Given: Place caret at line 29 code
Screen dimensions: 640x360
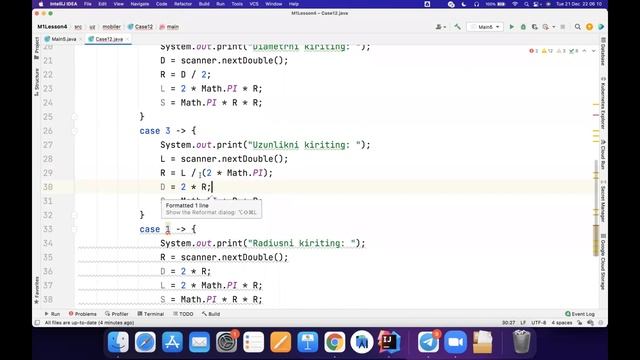Looking at the screenshot, I should pos(216,173).
